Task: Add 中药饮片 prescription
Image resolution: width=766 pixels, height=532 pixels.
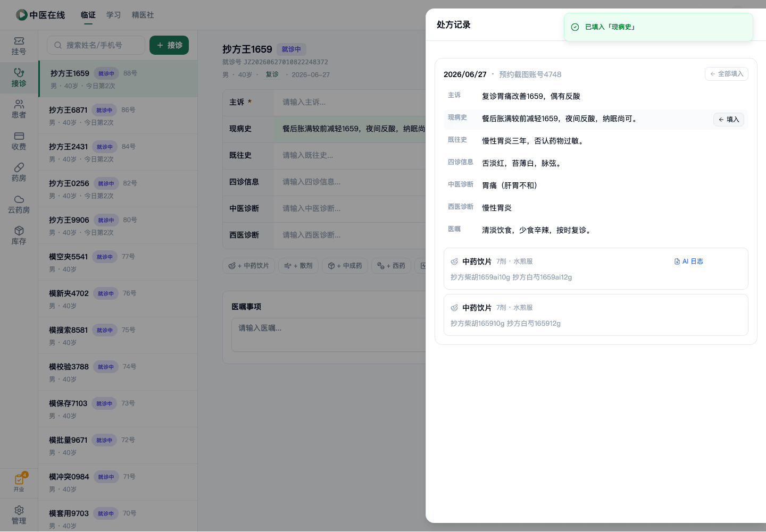Action: pyautogui.click(x=248, y=266)
